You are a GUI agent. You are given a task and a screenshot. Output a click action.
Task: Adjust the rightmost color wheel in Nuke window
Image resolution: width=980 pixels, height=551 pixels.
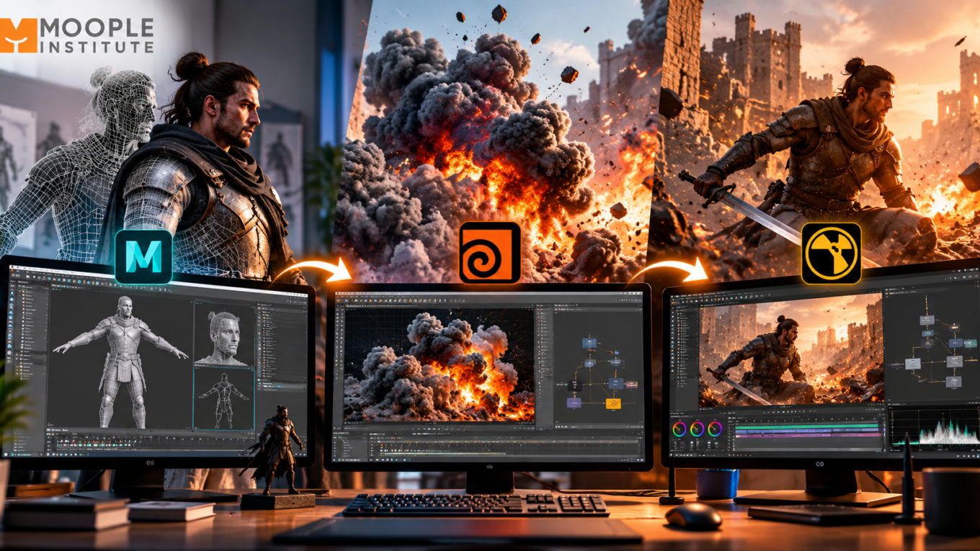coord(715,429)
